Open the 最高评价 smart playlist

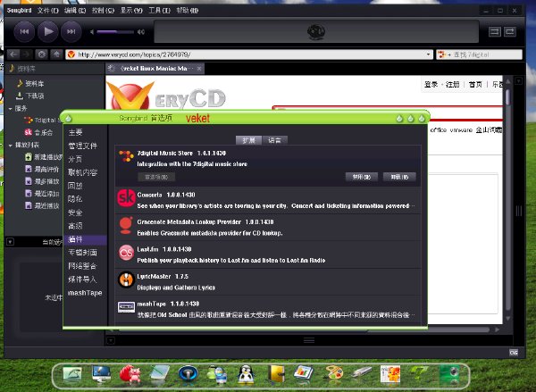coord(42,169)
